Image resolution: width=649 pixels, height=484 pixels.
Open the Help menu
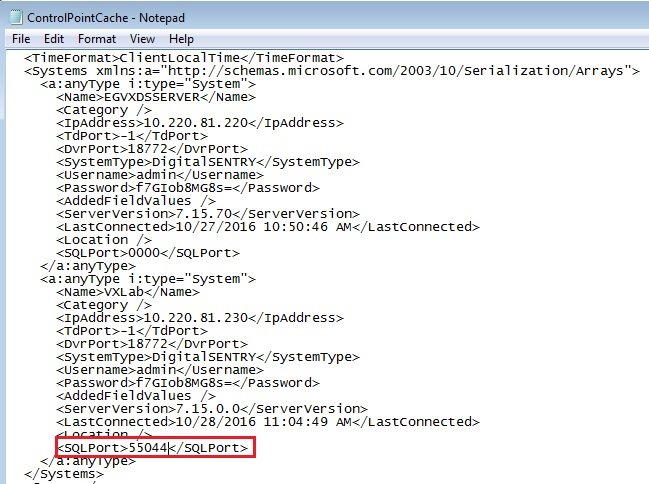click(182, 39)
